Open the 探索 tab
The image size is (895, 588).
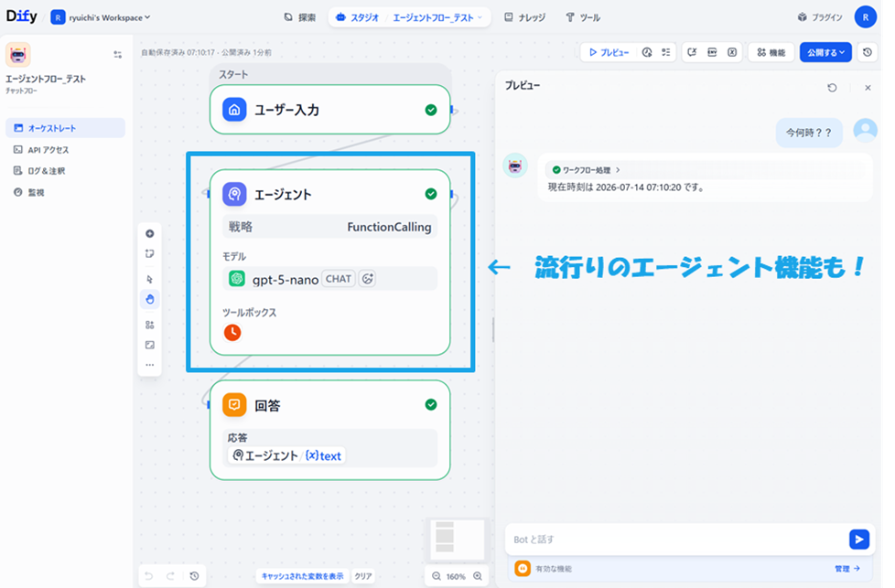tap(300, 17)
